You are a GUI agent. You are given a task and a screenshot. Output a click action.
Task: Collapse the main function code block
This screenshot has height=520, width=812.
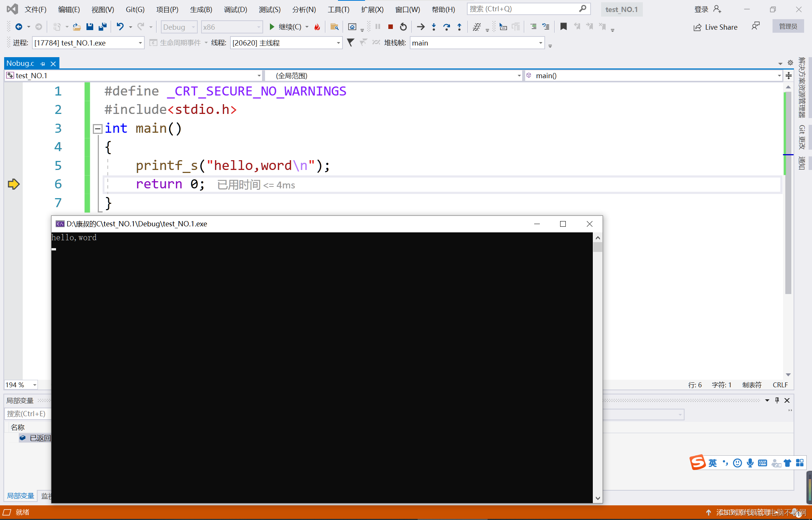(98, 129)
